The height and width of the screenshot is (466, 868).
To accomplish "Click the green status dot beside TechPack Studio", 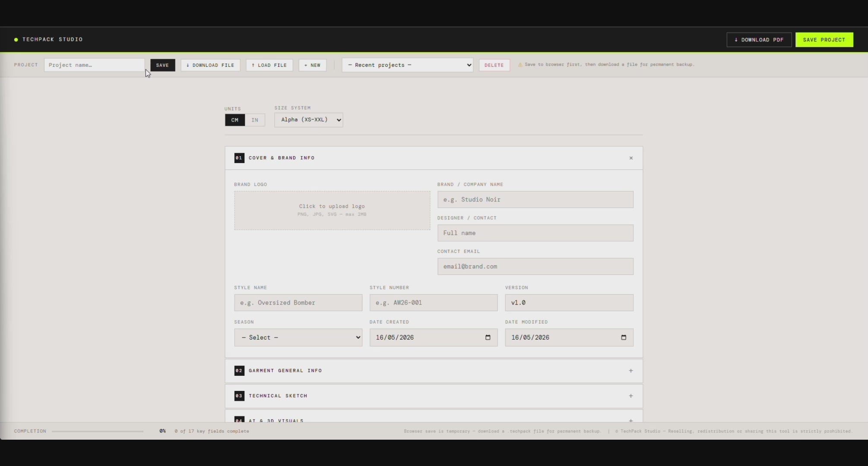I will tap(16, 40).
